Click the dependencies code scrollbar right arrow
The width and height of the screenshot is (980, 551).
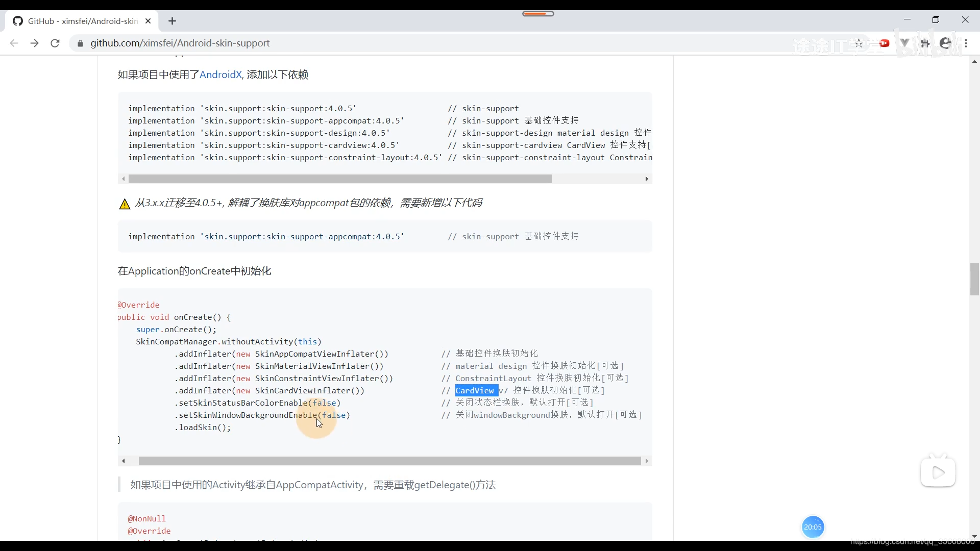pos(647,179)
